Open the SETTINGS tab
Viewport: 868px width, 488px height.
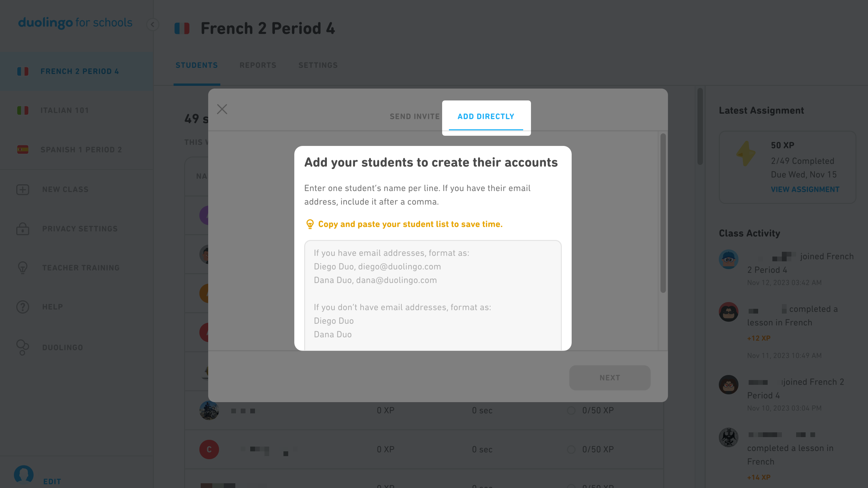point(318,65)
